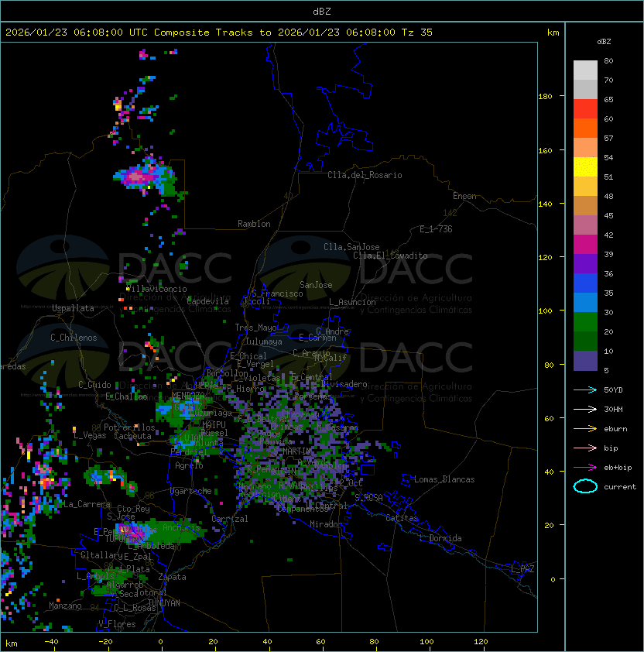Click the Clla.SanJose label
The width and height of the screenshot is (644, 652).
(351, 247)
